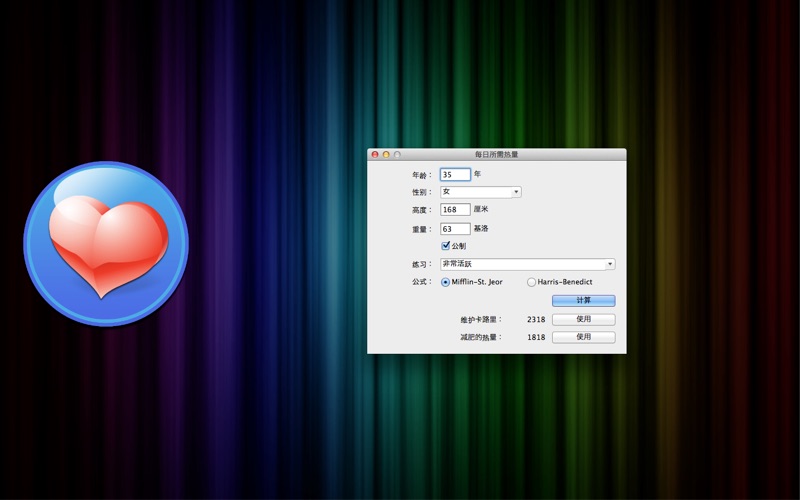This screenshot has height=500, width=800.
Task: Click the 高度 height input field
Action: [455, 210]
